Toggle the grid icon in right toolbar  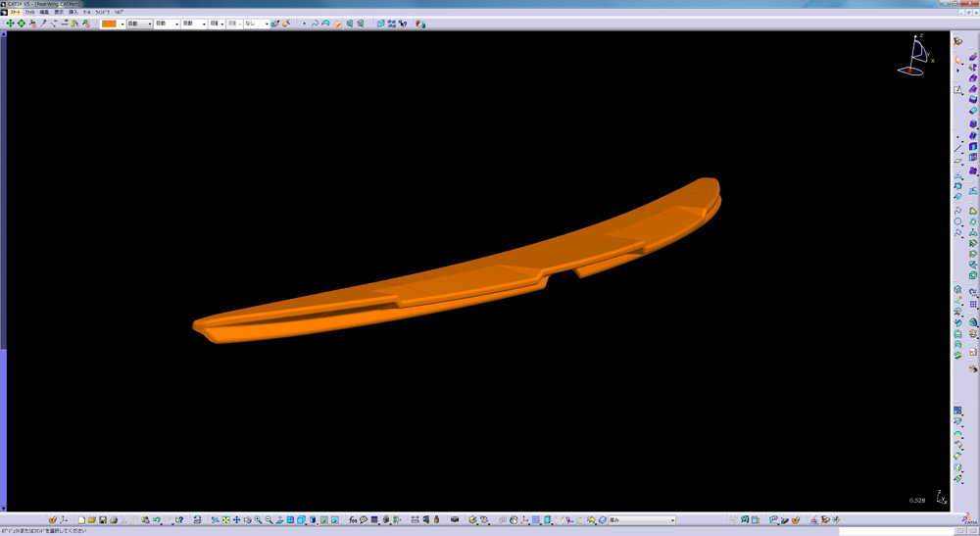point(973,304)
